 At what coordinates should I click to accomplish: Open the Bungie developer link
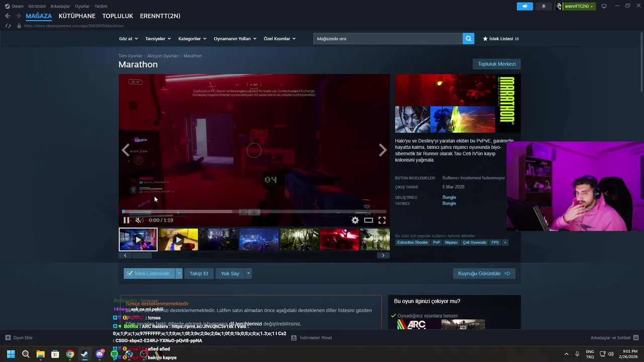tap(449, 197)
